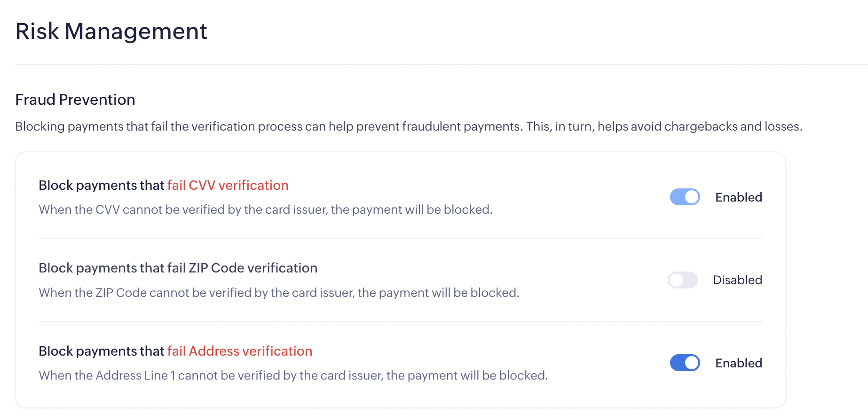Click the Enabled label beside Address toggle
868x420 pixels.
[738, 363]
